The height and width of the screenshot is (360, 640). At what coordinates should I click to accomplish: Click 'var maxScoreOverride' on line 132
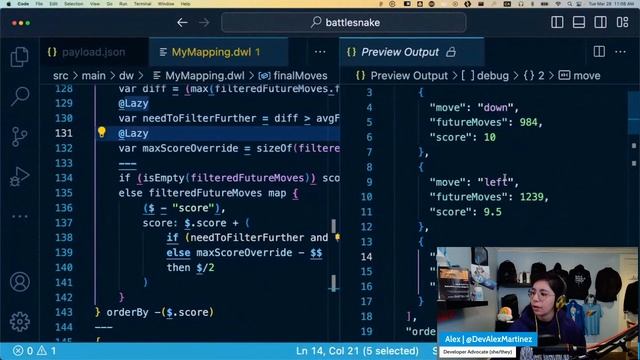tap(178, 148)
